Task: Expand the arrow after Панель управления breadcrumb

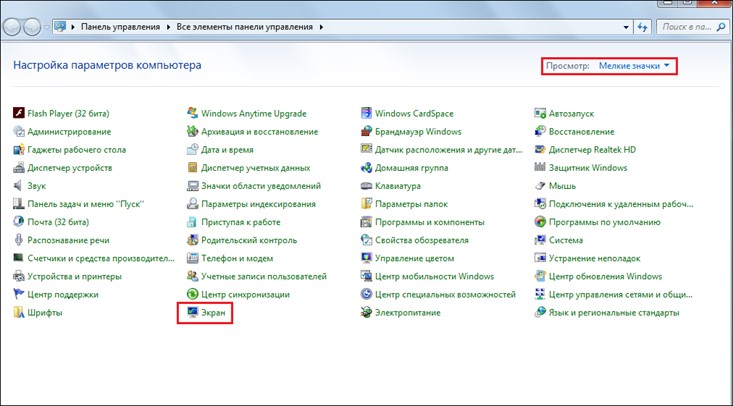Action: click(x=168, y=27)
